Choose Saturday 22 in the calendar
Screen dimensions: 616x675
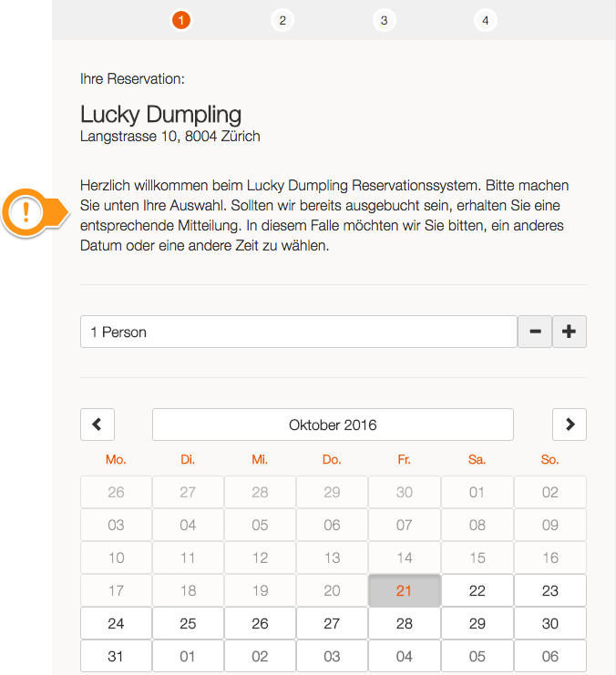click(x=477, y=590)
